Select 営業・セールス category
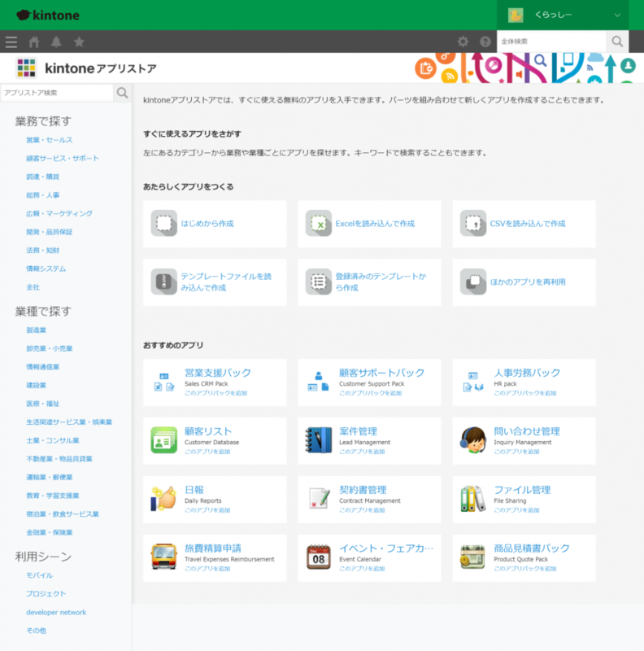The image size is (644, 651). pyautogui.click(x=50, y=140)
